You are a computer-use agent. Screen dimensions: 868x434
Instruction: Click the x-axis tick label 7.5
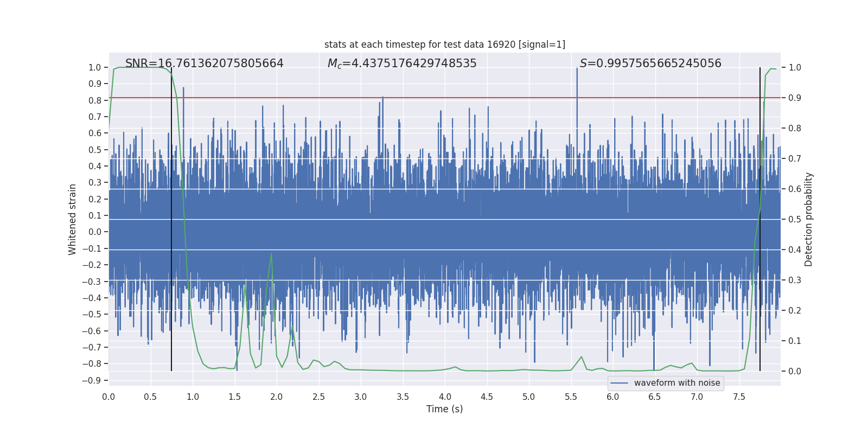click(x=739, y=397)
